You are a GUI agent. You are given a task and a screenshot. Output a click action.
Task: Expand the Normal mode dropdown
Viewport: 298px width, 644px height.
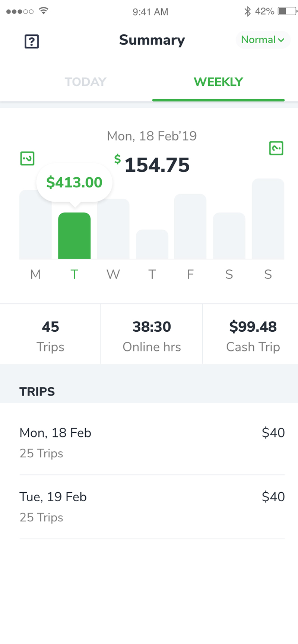click(263, 40)
